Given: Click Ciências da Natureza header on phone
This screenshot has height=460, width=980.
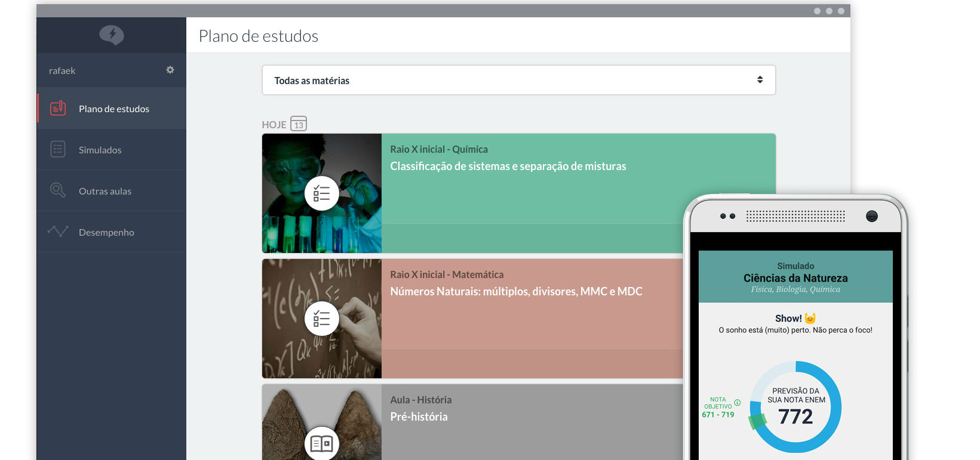Looking at the screenshot, I should [x=795, y=278].
